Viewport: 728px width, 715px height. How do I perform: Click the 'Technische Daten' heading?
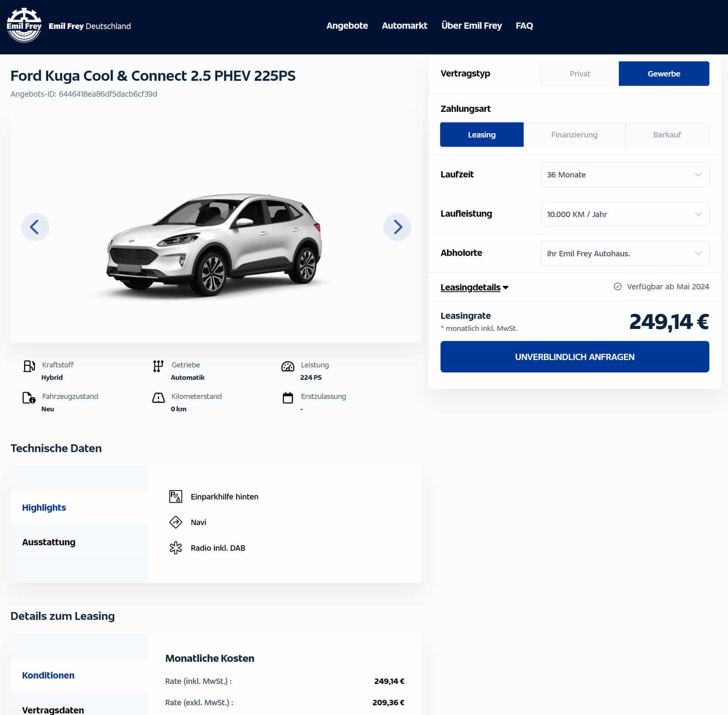(56, 448)
